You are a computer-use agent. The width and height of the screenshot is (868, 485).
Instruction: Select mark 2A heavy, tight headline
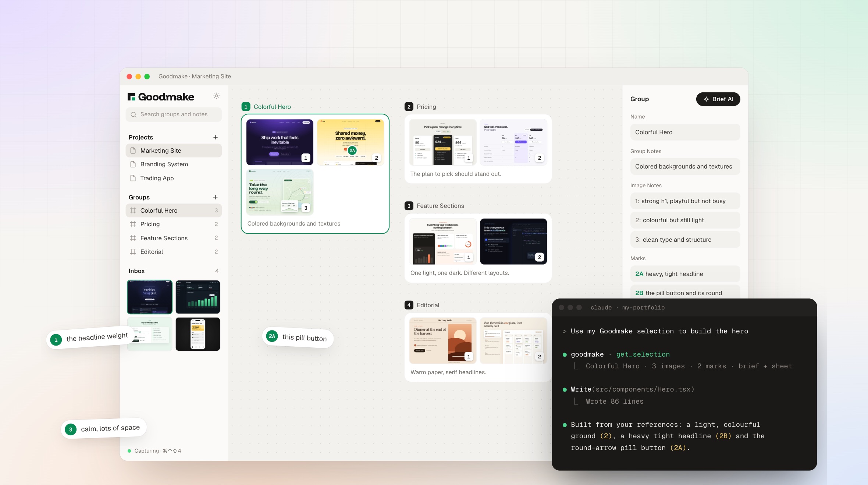685,274
